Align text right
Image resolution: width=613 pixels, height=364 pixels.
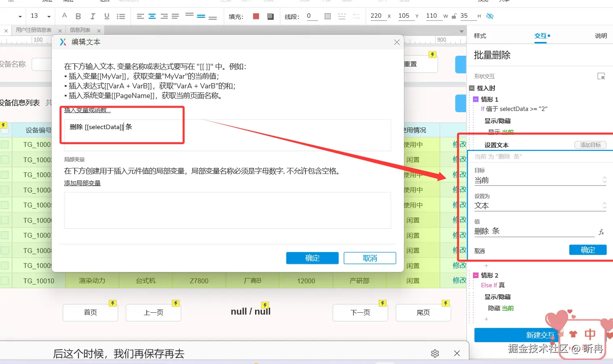(164, 16)
